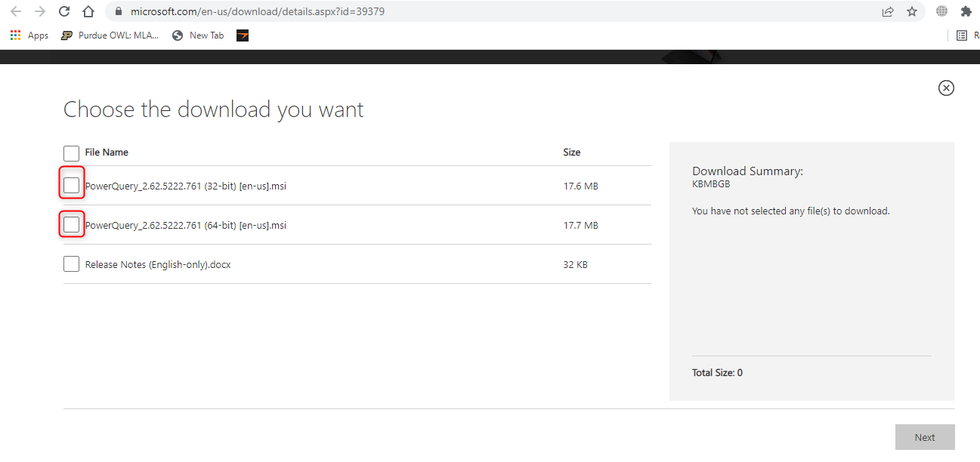Click the share page icon in address bar
980x462 pixels.
888,11
